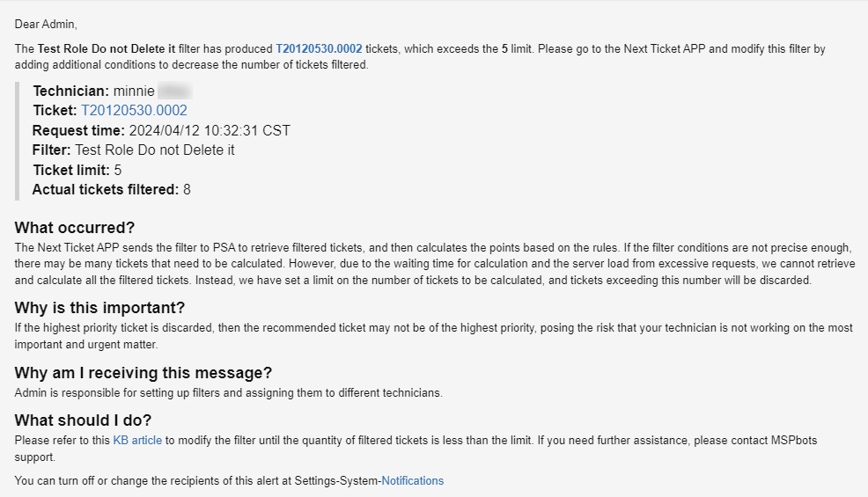Open the bold T20120530.0002 link in first paragraph
Image resolution: width=868 pixels, height=497 pixels.
(319, 49)
